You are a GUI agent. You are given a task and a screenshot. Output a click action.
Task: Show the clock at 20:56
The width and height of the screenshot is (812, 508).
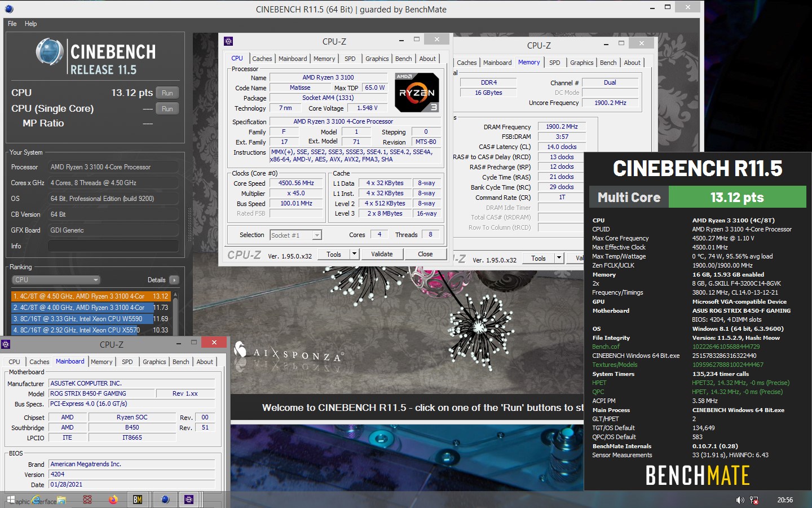785,500
